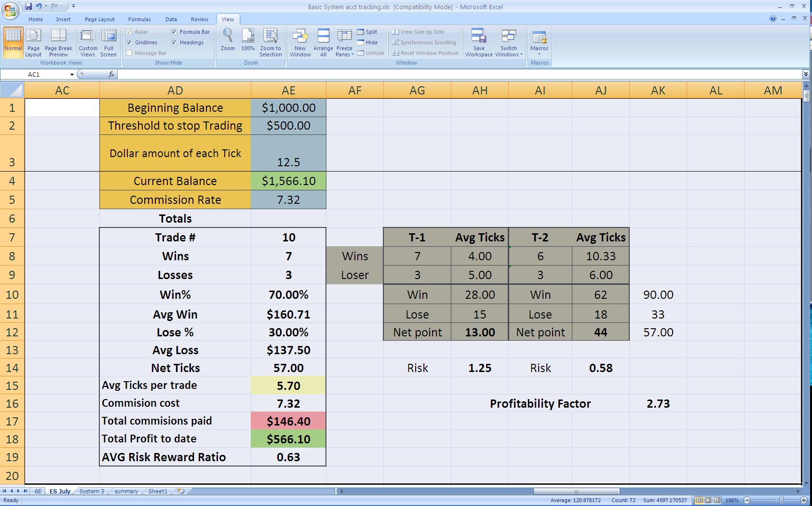Screen dimensions: 812x506
Task: Click zoom in plus button
Action: pyautogui.click(x=804, y=500)
